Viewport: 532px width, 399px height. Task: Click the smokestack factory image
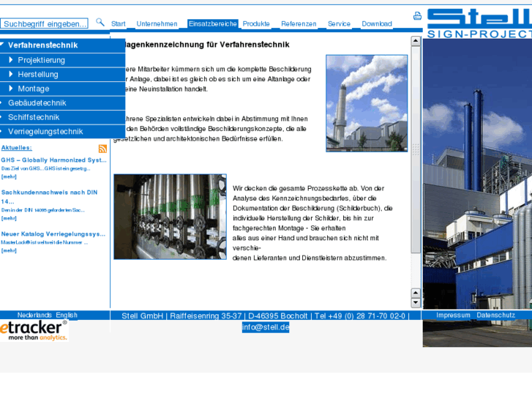(x=367, y=103)
